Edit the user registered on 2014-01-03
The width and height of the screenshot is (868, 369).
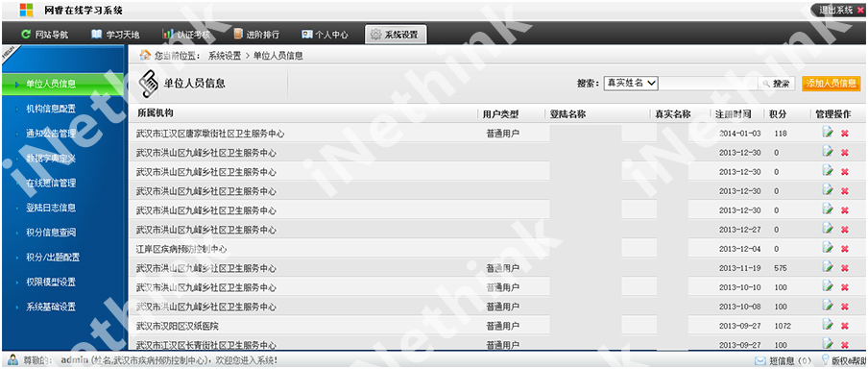pos(828,132)
